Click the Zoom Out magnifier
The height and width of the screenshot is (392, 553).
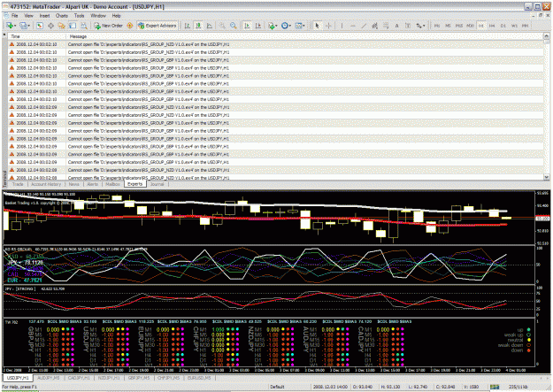click(233, 26)
